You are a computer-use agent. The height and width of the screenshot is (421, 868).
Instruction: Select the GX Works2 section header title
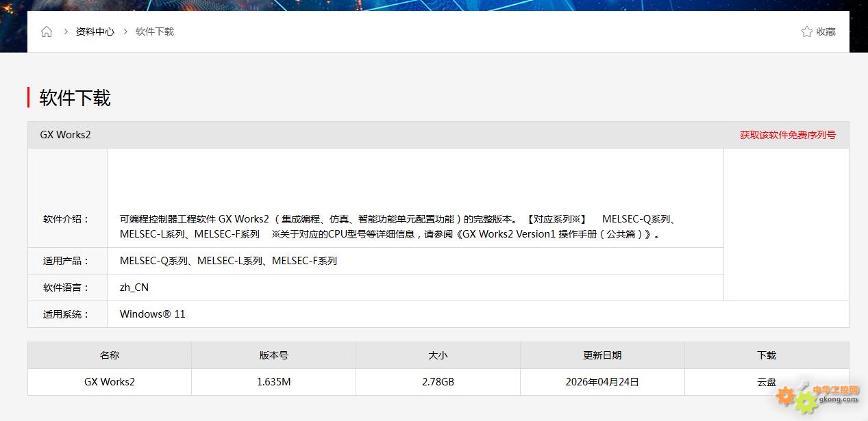coord(66,135)
